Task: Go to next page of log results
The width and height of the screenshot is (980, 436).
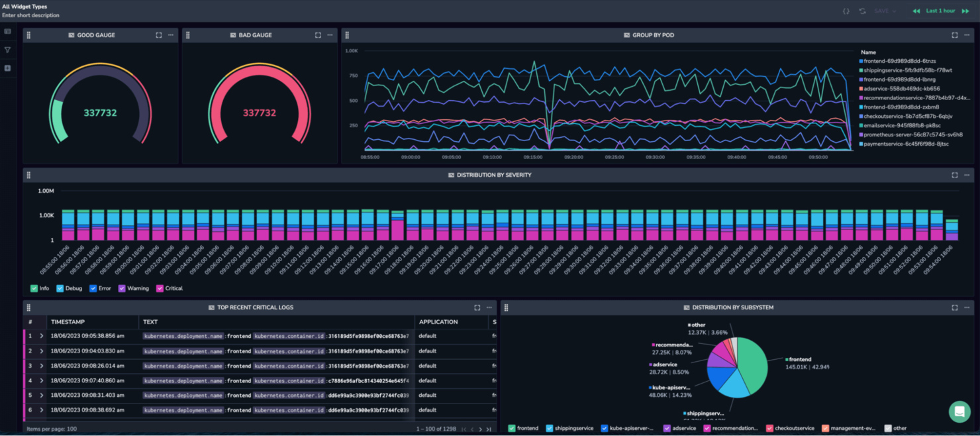Action: pos(480,429)
